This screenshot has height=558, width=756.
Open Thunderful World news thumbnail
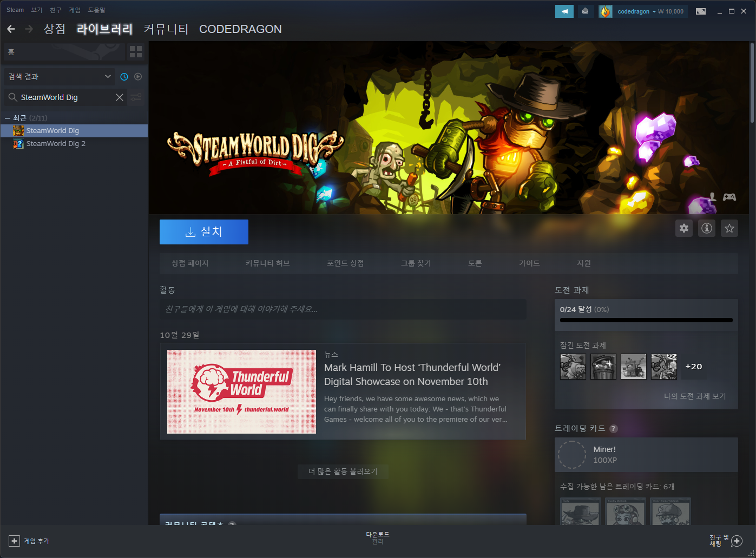click(x=241, y=391)
